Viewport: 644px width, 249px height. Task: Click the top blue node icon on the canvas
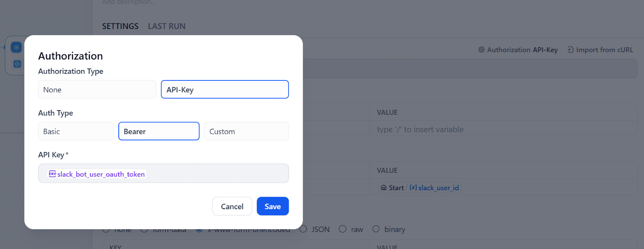point(17,47)
